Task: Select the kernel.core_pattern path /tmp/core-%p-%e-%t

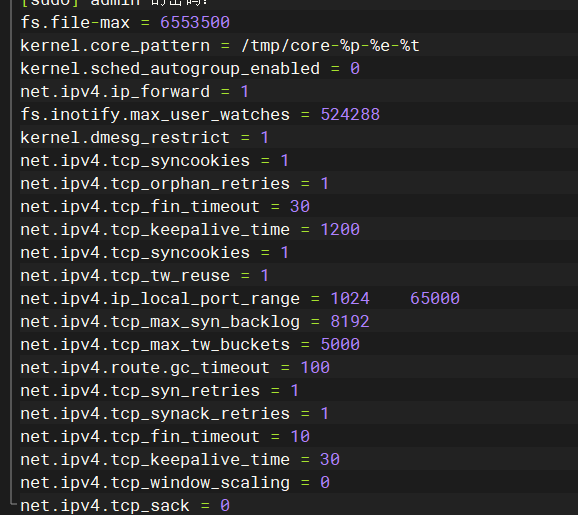Action: [330, 46]
